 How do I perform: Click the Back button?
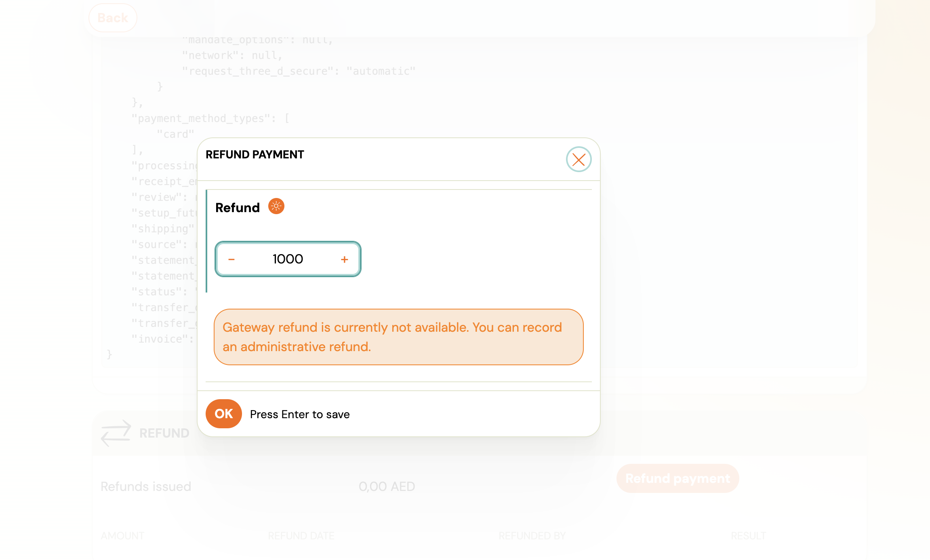[112, 17]
